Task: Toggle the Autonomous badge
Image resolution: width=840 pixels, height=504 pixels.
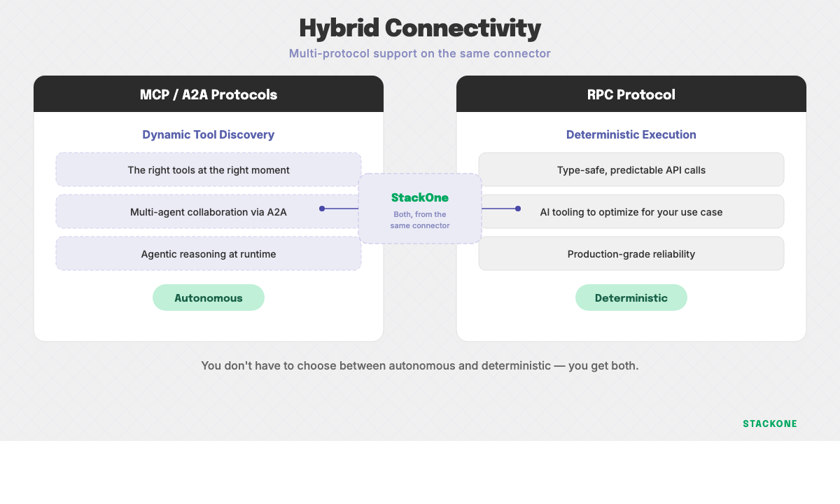Action: [209, 297]
